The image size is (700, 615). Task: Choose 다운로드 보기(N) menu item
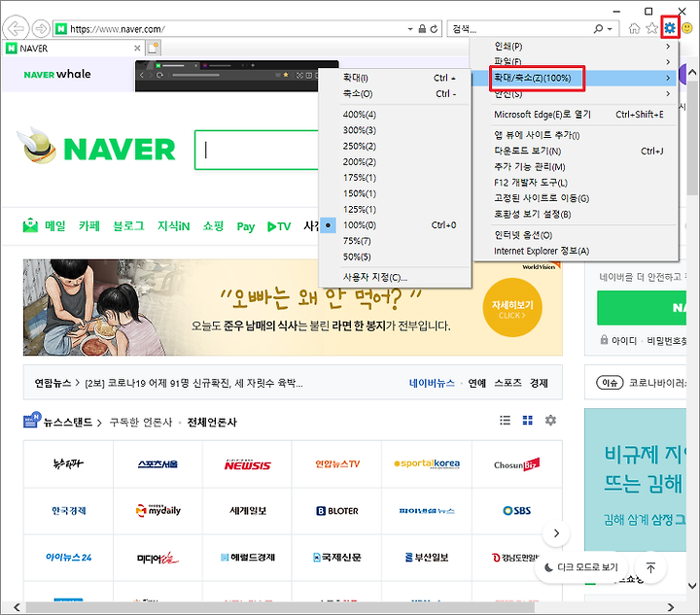coord(576,152)
